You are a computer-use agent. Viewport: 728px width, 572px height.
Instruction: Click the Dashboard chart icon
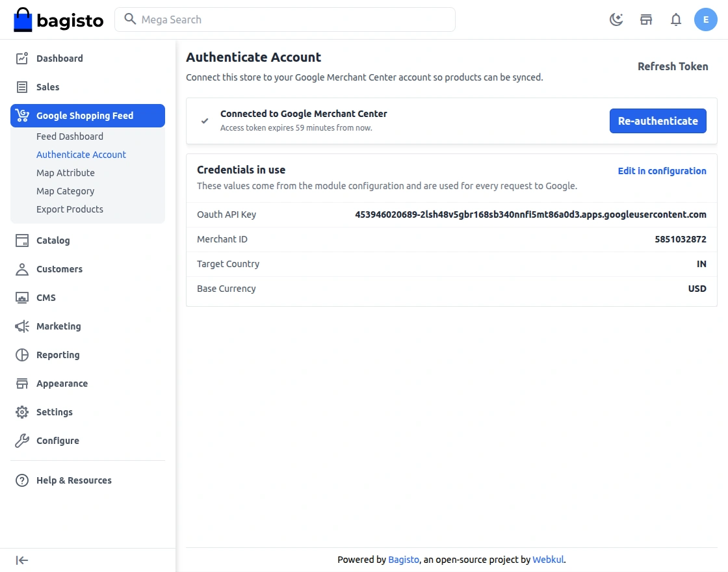pos(22,58)
